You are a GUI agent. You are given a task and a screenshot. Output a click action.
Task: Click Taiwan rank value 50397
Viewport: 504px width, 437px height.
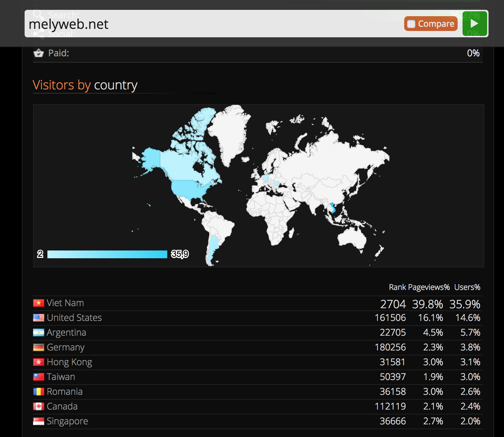(x=393, y=377)
